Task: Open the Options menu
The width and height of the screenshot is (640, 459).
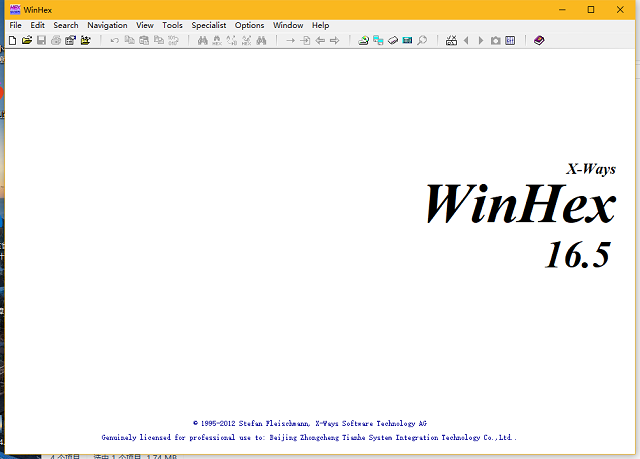Action: [x=249, y=25]
